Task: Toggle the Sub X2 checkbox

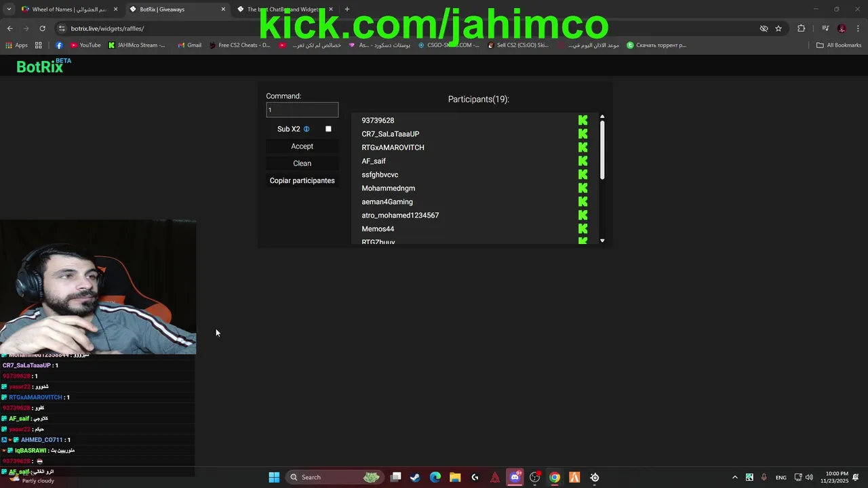Action: coord(328,129)
